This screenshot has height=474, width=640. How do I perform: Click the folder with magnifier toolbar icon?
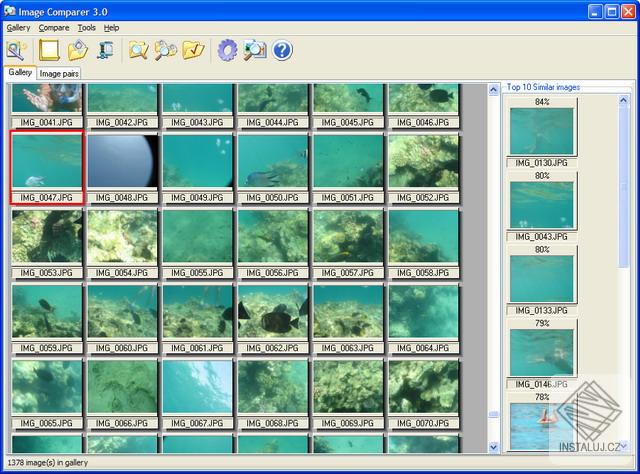139,51
